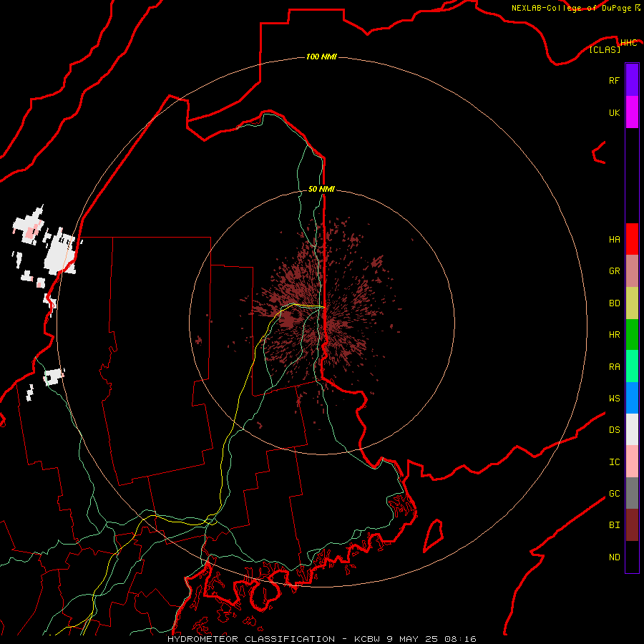Click the Hydrometeor Classification KCBW title line
The height and width of the screenshot is (644, 644).
point(321,639)
